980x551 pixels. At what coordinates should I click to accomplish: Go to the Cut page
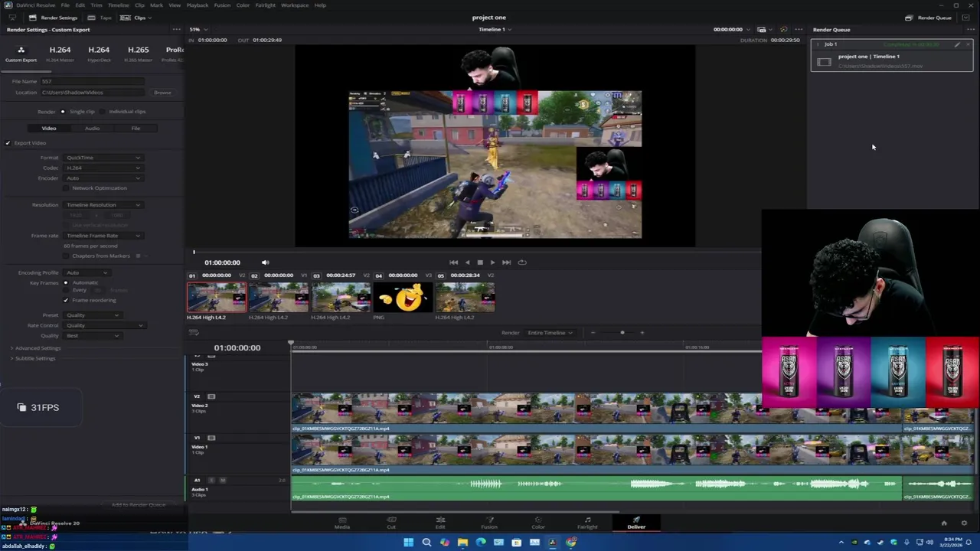tap(391, 523)
